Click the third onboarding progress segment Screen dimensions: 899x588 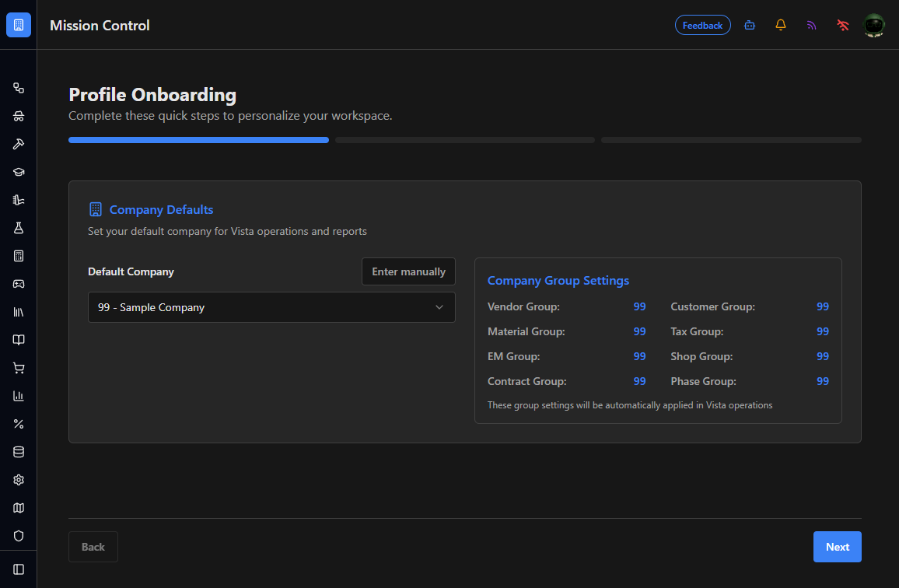tap(731, 140)
